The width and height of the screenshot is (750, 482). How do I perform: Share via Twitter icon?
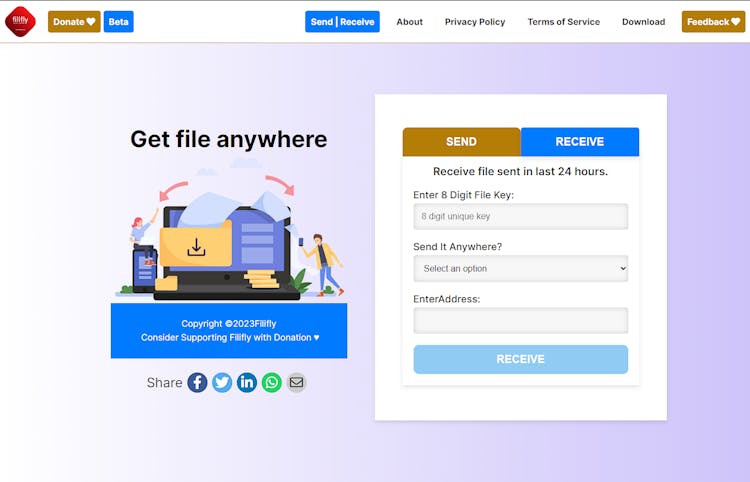click(222, 382)
